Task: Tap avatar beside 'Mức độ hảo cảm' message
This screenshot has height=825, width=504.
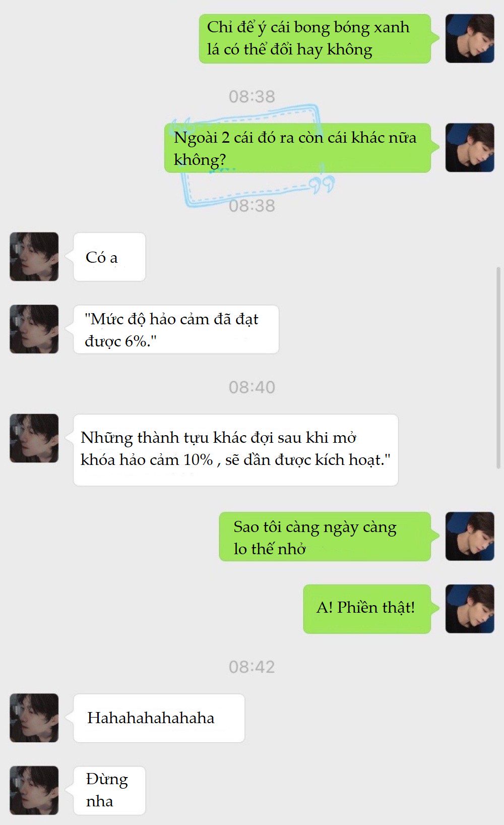Action: click(x=34, y=329)
